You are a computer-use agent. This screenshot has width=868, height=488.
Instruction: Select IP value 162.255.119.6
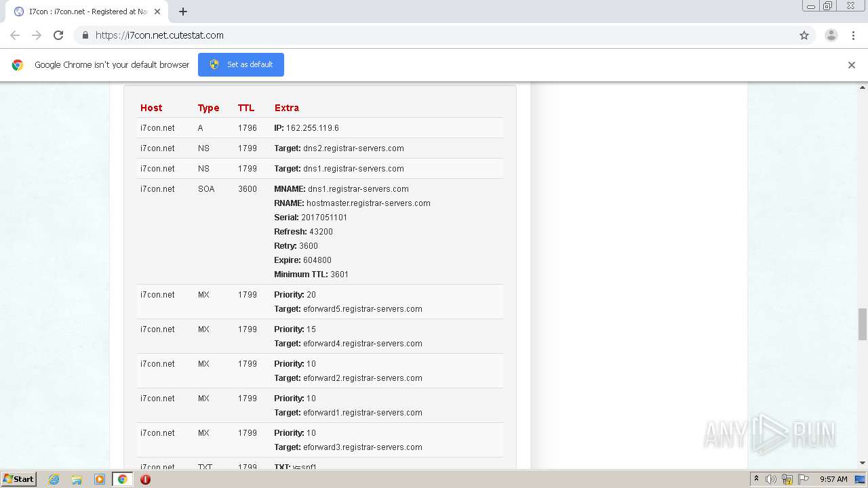[313, 128]
